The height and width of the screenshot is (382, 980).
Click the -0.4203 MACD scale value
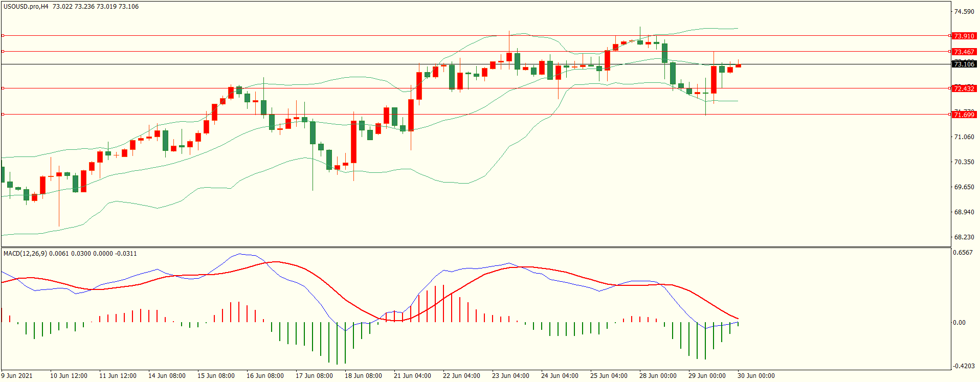coord(963,366)
